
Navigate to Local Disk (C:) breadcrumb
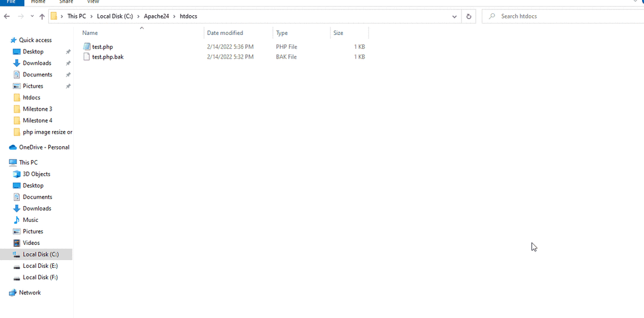tap(115, 17)
